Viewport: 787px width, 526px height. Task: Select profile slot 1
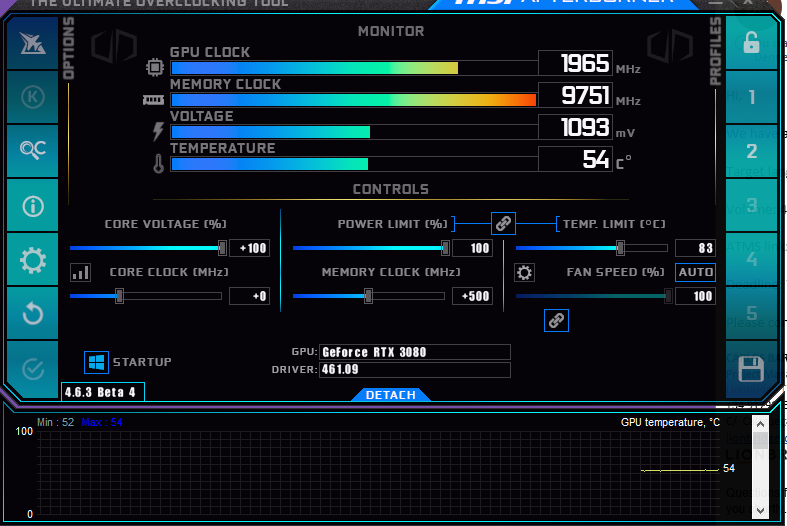751,97
